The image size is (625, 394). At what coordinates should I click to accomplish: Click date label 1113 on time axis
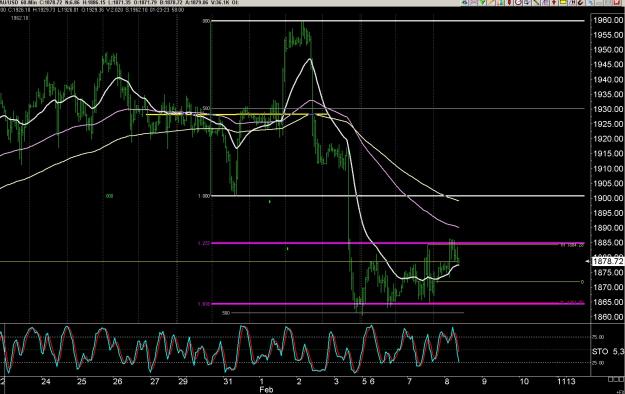[566, 382]
